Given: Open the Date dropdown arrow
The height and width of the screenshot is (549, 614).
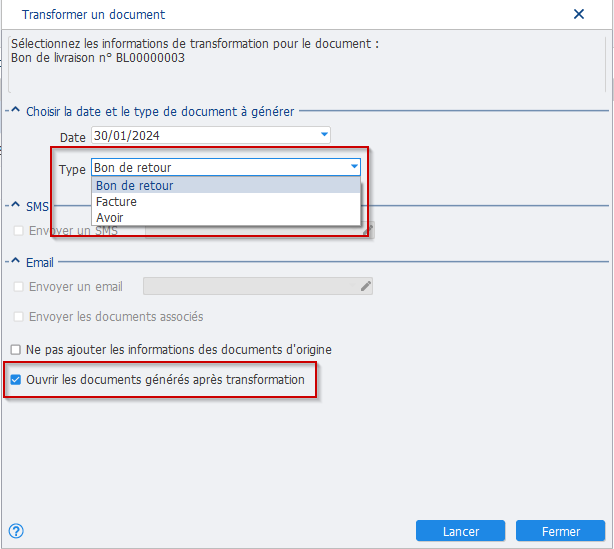Looking at the screenshot, I should coord(324,135).
